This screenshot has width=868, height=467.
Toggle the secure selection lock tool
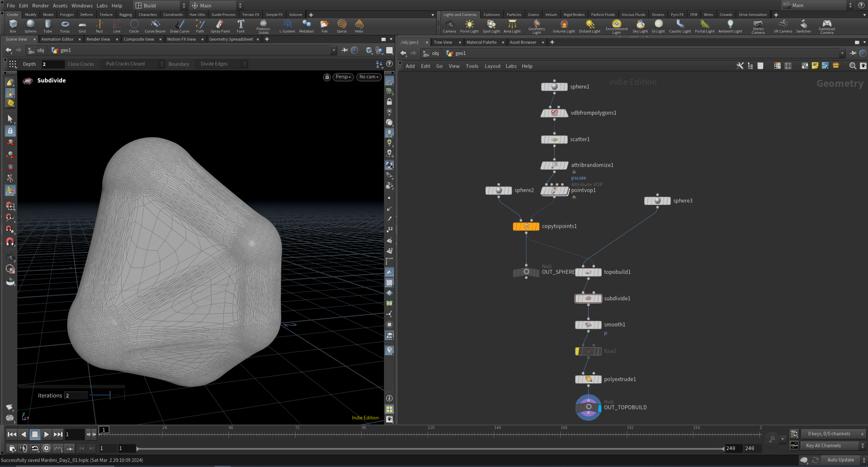click(10, 131)
